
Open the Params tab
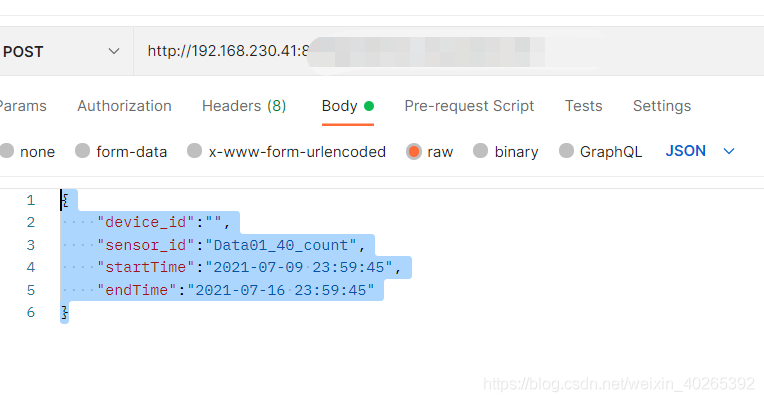[23, 106]
